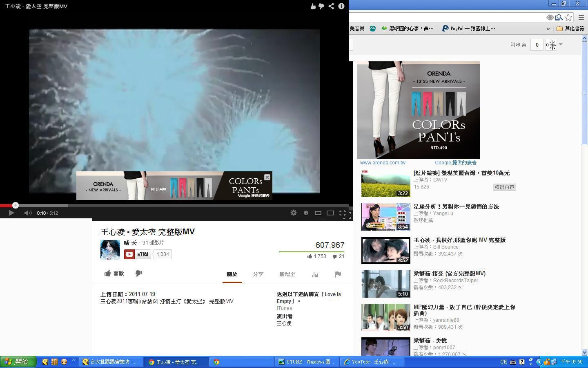Open PayPal bookmark
The image size is (588, 368).
coord(469,28)
